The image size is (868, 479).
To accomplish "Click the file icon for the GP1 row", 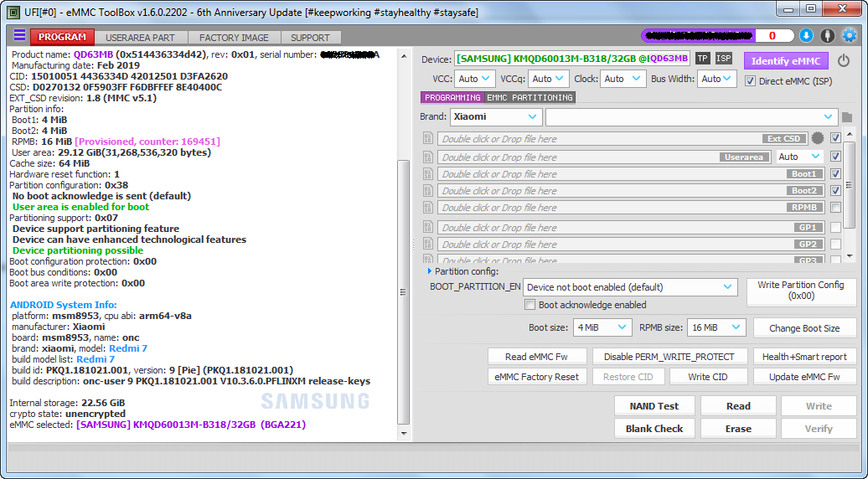I will click(427, 227).
